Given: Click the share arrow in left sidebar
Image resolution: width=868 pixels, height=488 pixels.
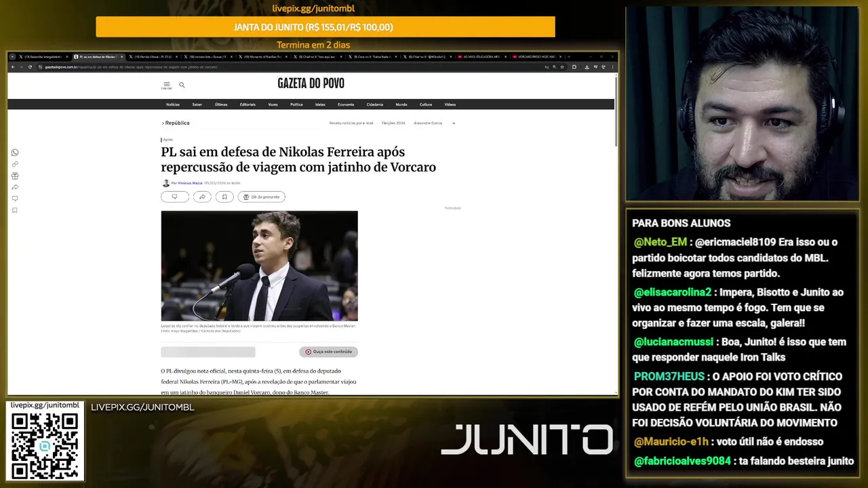Looking at the screenshot, I should (15, 187).
